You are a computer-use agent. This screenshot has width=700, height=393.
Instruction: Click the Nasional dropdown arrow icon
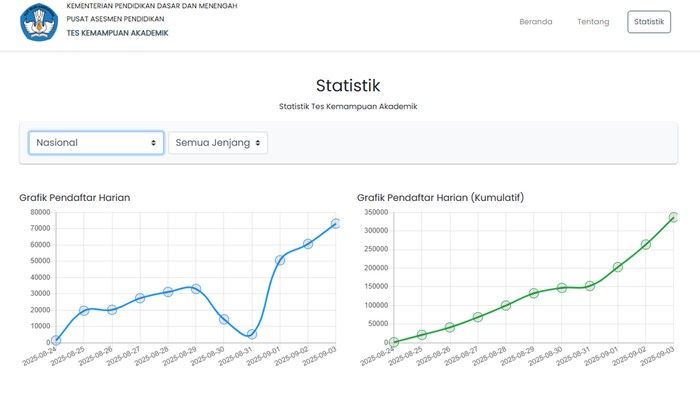(153, 143)
